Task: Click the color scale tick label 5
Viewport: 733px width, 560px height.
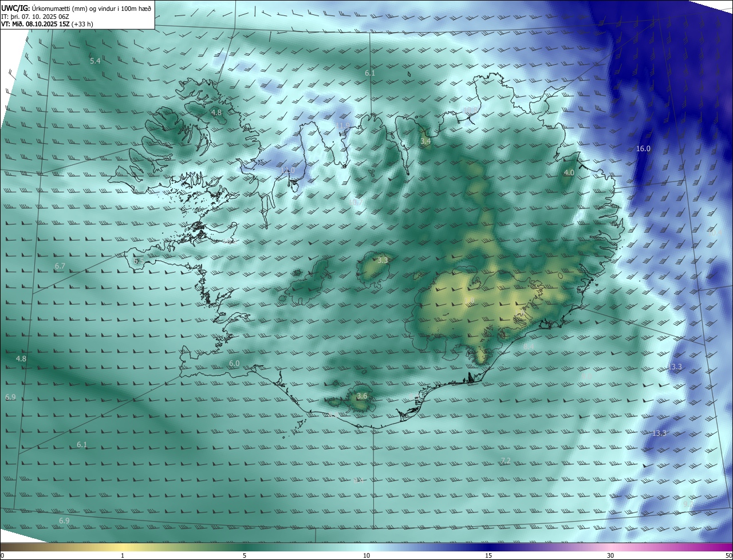Action: (x=245, y=556)
